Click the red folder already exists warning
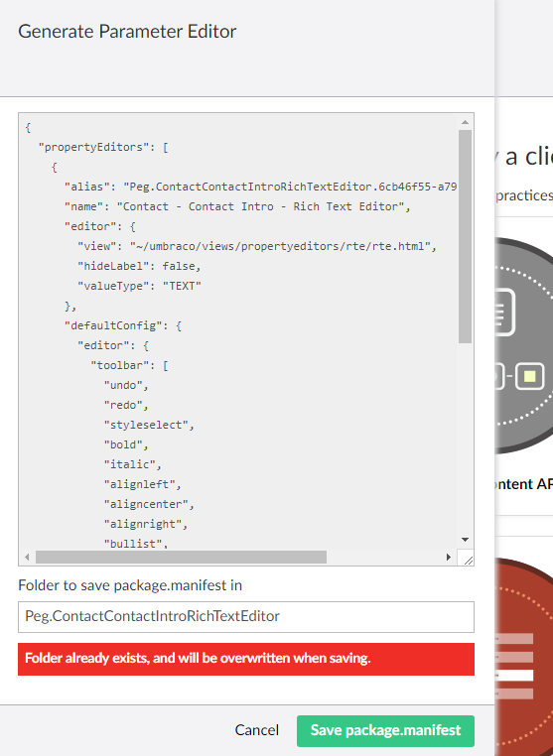 point(246,659)
